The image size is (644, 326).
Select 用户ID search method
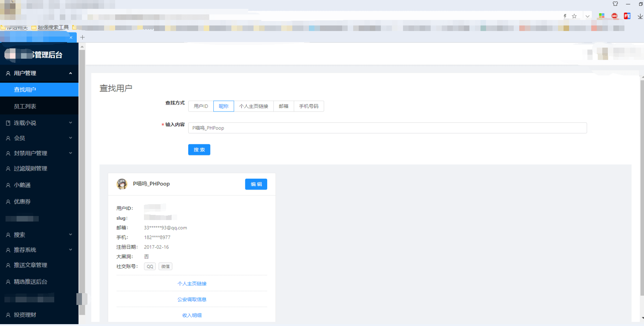pyautogui.click(x=201, y=106)
